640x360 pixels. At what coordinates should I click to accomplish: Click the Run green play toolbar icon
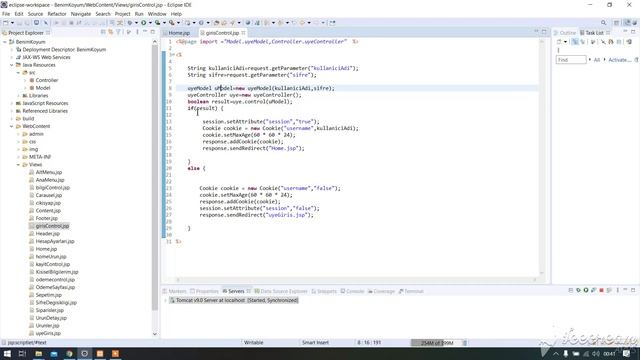click(144, 23)
